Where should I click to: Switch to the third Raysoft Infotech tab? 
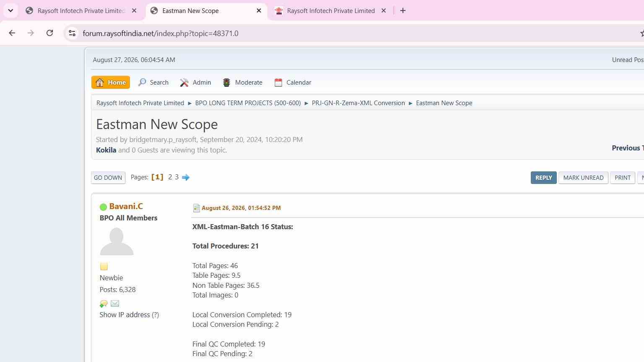330,11
